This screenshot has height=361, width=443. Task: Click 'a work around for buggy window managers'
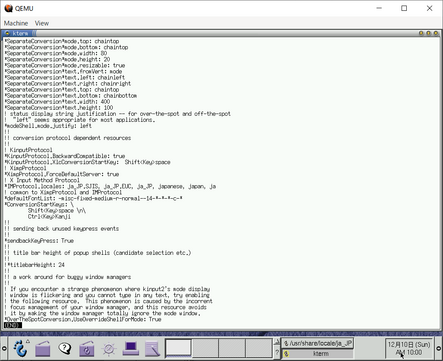coord(72,277)
